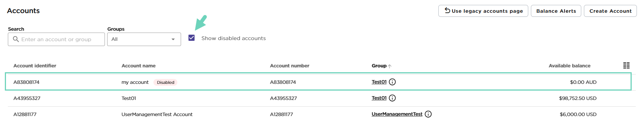Screen dimensions: 644x140
Task: Click the Available balance column header
Action: [x=569, y=66]
